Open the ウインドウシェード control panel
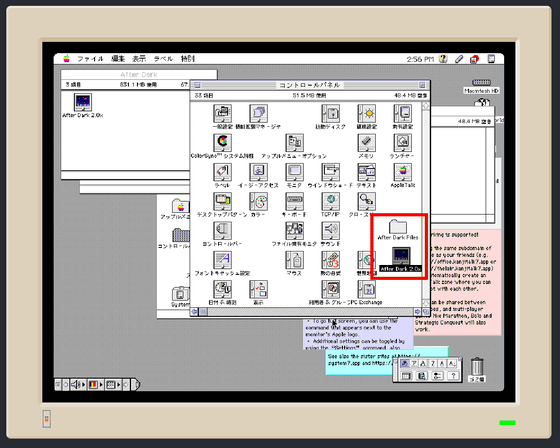Screen dimensions: 560x448 (330, 172)
